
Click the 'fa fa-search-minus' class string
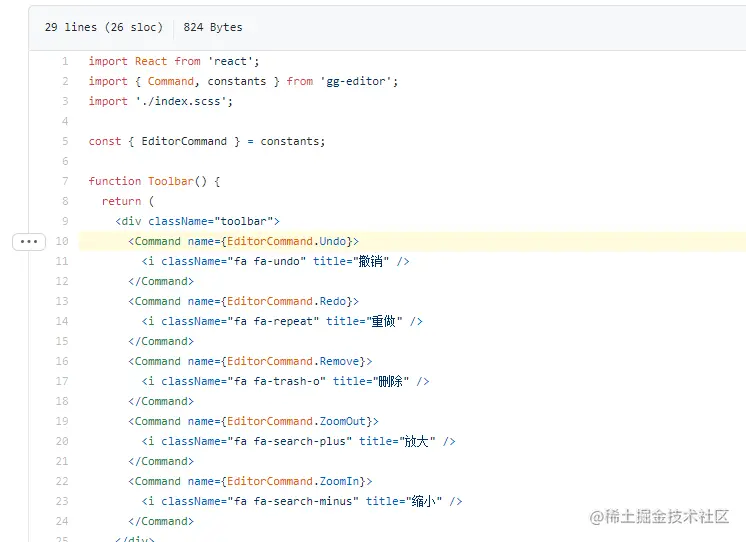click(293, 501)
